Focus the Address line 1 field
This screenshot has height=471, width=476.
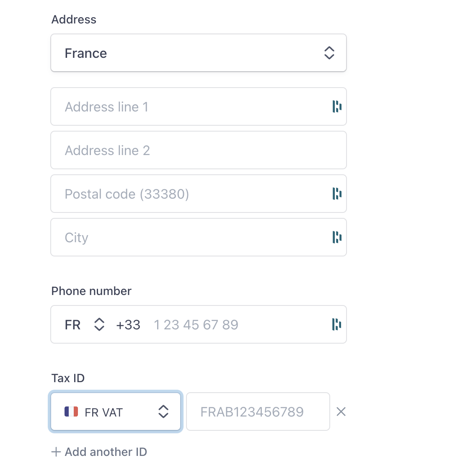[x=199, y=106]
